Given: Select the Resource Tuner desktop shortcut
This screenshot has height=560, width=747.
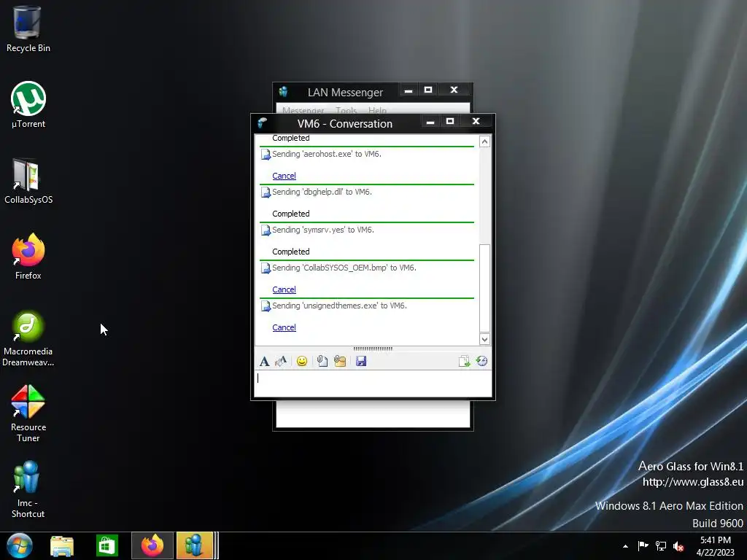Looking at the screenshot, I should pos(28,414).
